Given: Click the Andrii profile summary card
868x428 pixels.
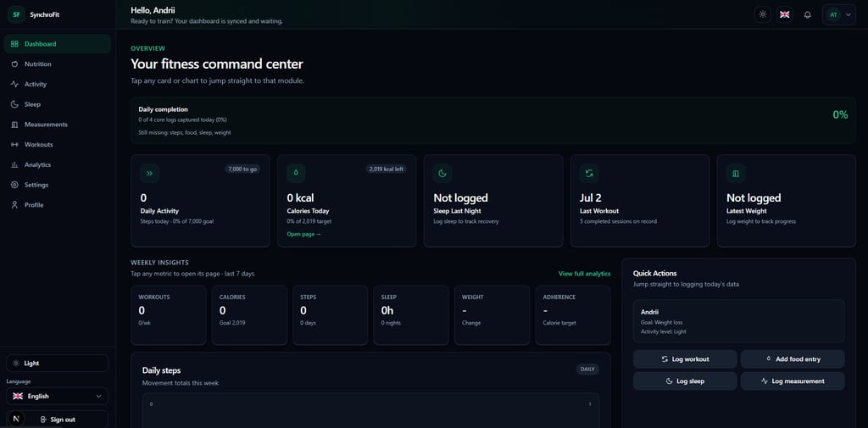Looking at the screenshot, I should point(739,321).
